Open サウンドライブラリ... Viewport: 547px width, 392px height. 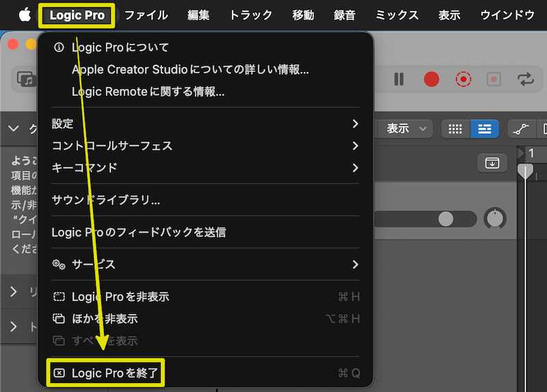(206, 200)
